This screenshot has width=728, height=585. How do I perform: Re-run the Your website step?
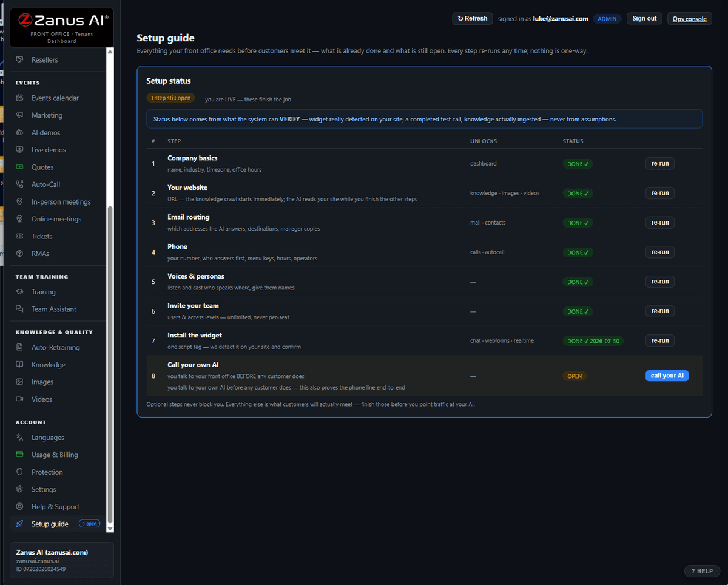[660, 193]
